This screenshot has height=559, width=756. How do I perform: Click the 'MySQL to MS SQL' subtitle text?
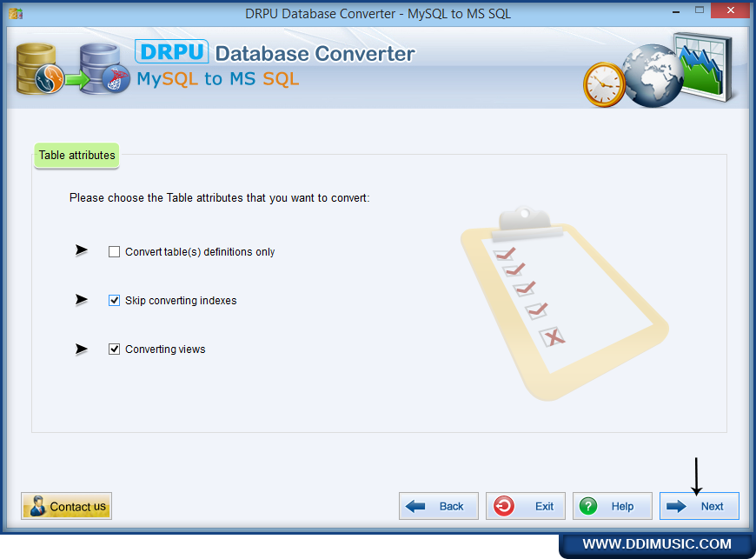pyautogui.click(x=218, y=78)
